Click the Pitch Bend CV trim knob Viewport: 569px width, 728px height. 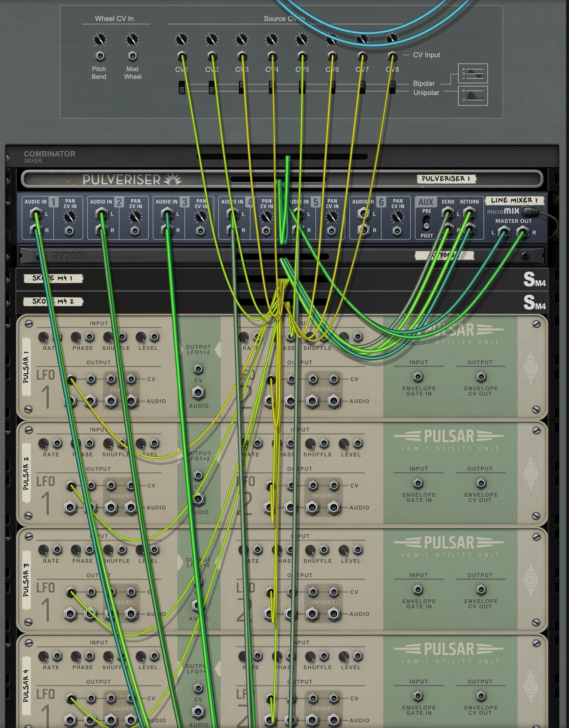tap(100, 39)
